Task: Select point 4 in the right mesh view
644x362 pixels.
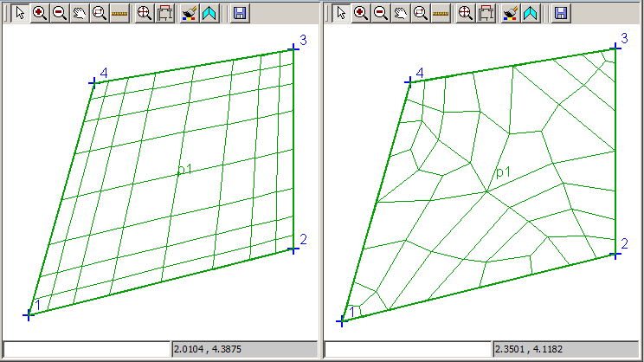Action: tap(409, 82)
